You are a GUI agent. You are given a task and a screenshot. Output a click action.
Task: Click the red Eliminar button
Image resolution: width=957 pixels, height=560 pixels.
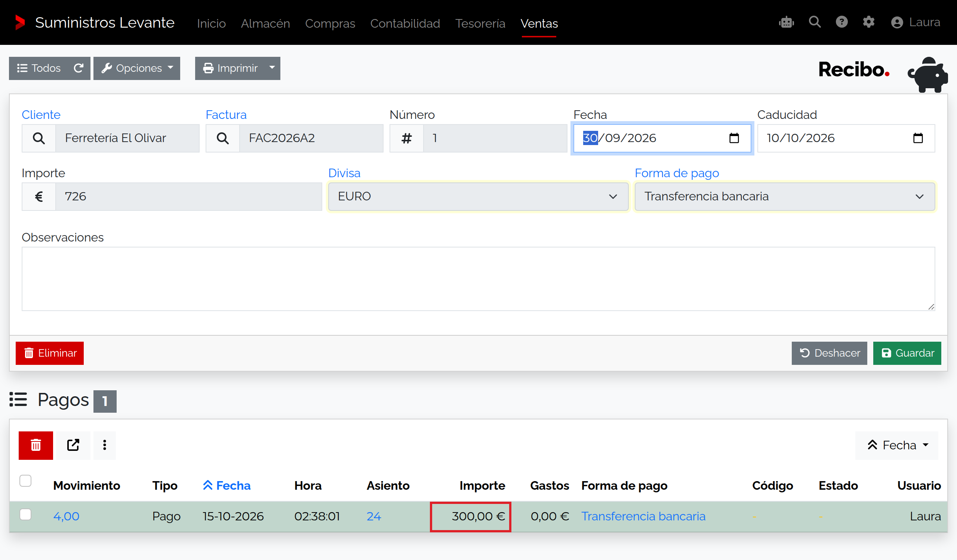pos(50,354)
